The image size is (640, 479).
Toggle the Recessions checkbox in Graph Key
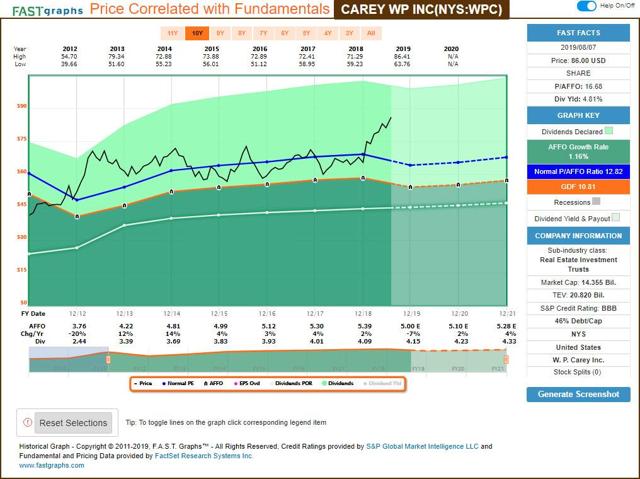pyautogui.click(x=596, y=201)
